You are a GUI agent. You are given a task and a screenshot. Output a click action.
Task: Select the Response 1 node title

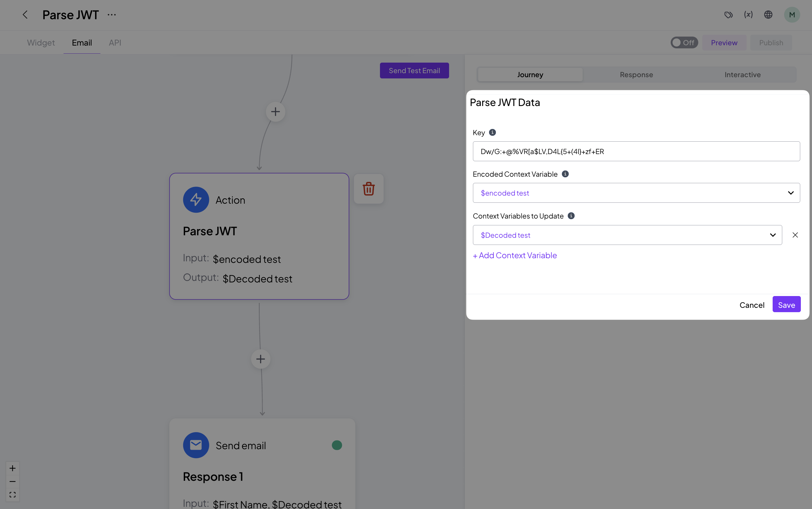[x=213, y=477]
